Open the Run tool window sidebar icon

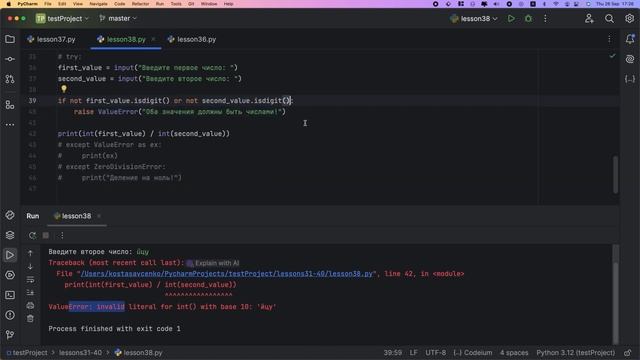tap(10, 255)
